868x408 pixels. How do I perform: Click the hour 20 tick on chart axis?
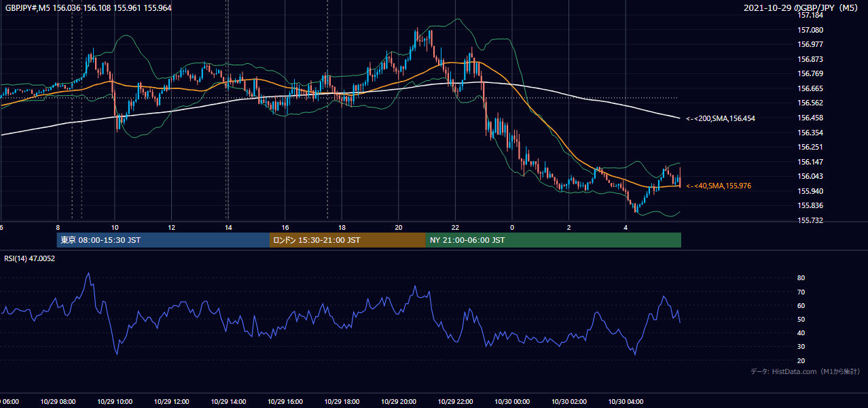pyautogui.click(x=399, y=227)
